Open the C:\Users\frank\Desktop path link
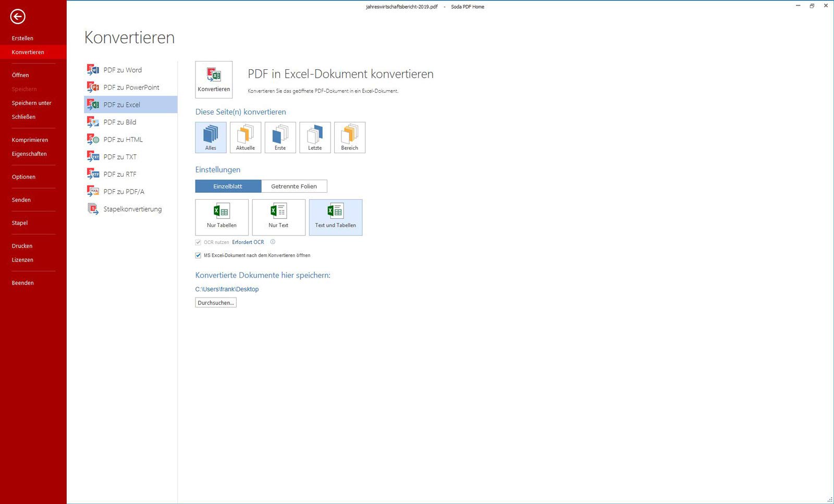 click(227, 289)
